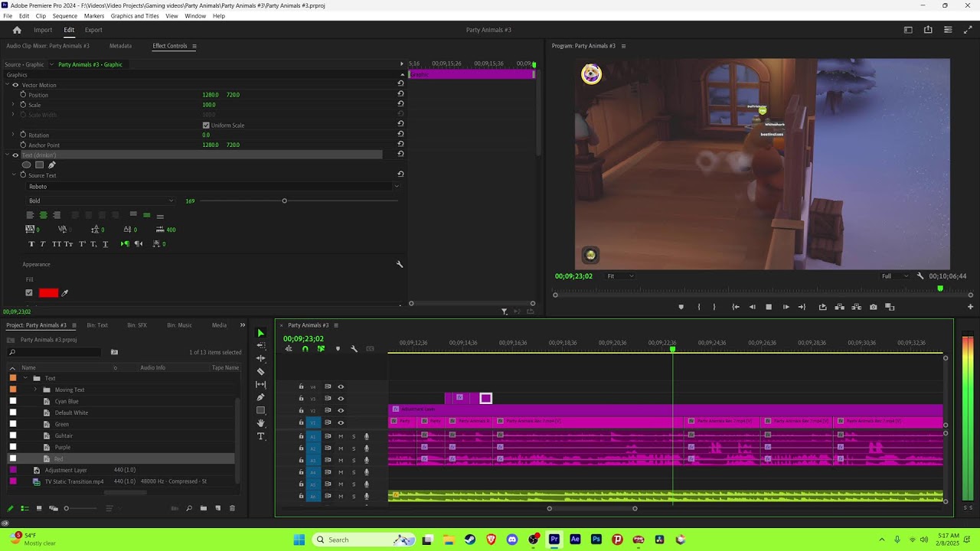Open Appearance graphics properties wrench
The height and width of the screenshot is (551, 980).
point(399,264)
